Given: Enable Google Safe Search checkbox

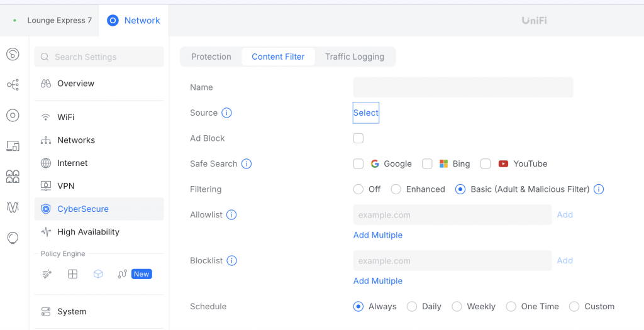Looking at the screenshot, I should pyautogui.click(x=358, y=164).
